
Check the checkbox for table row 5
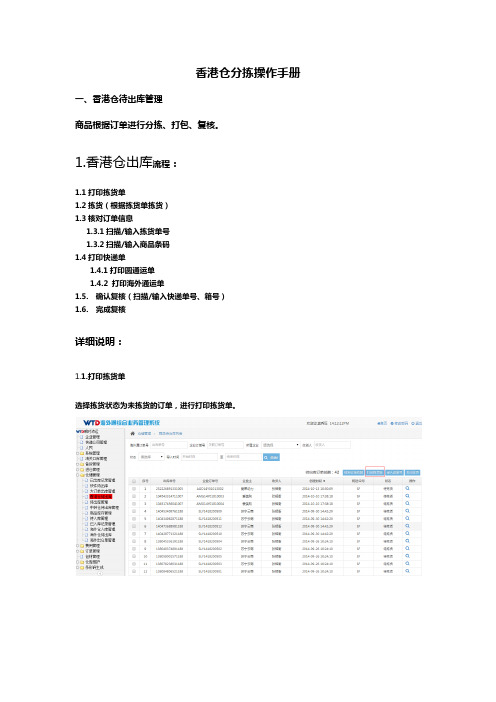134,518
